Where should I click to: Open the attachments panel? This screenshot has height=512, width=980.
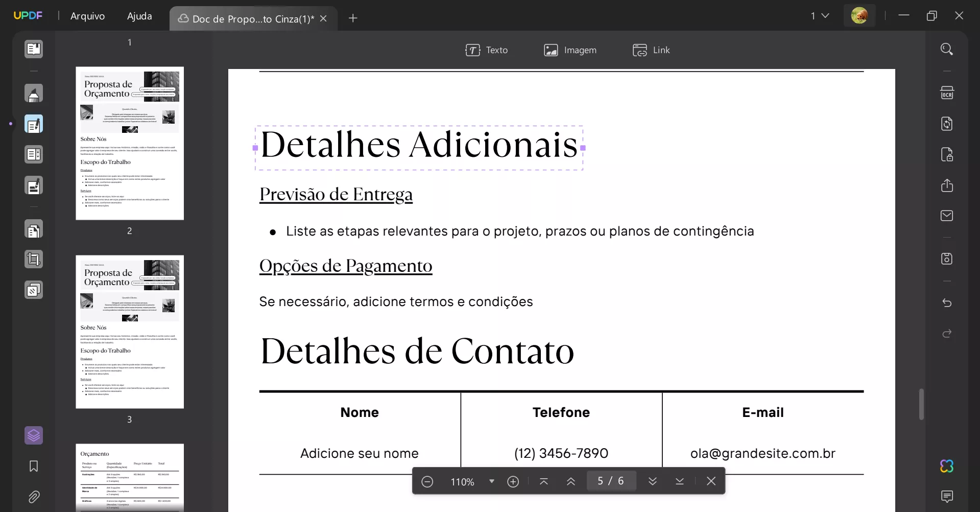point(34,497)
